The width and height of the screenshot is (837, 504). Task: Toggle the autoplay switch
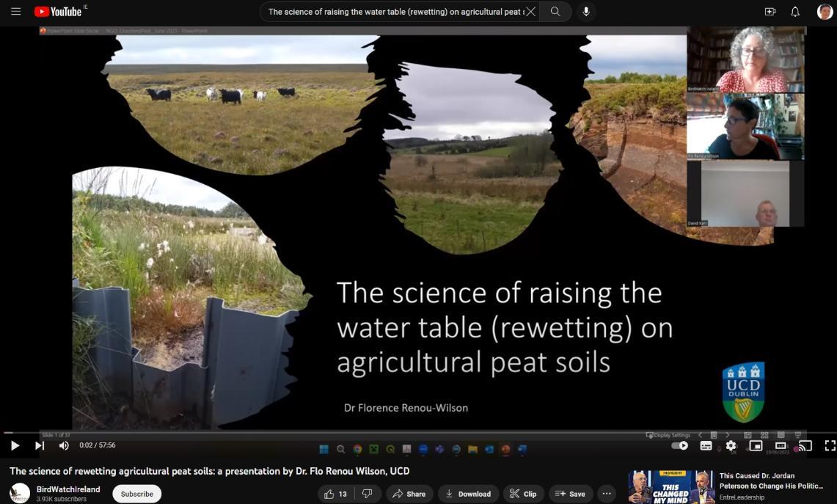coord(679,445)
